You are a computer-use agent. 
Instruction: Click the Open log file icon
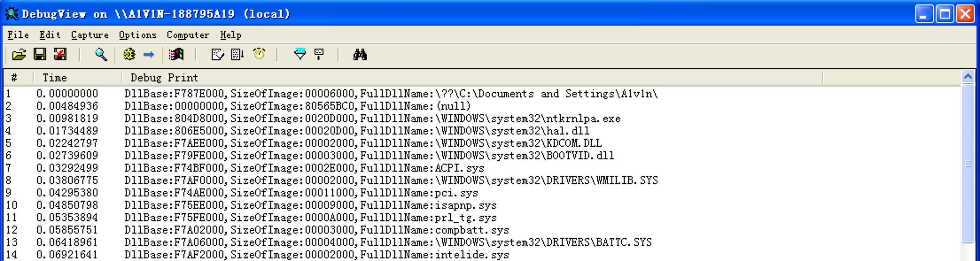(x=19, y=54)
